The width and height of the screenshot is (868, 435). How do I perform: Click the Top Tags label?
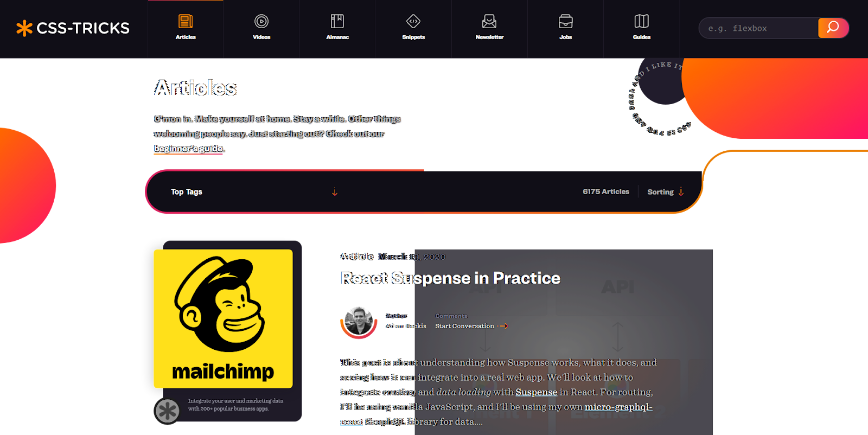(187, 191)
